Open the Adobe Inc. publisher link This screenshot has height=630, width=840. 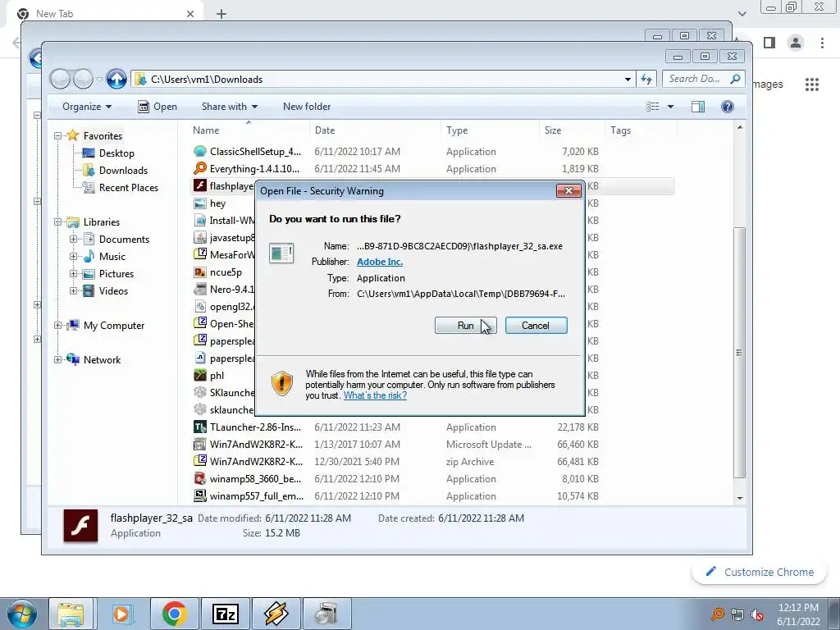click(380, 262)
